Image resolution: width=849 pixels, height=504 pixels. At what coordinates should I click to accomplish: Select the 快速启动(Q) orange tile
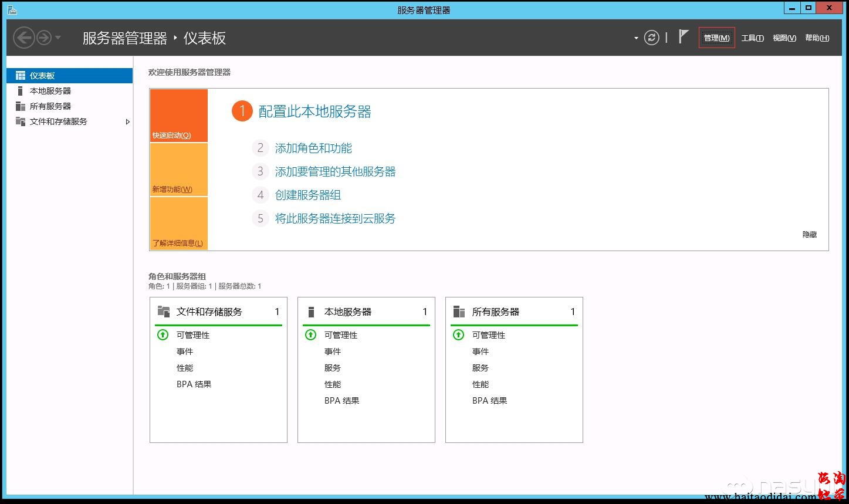178,116
